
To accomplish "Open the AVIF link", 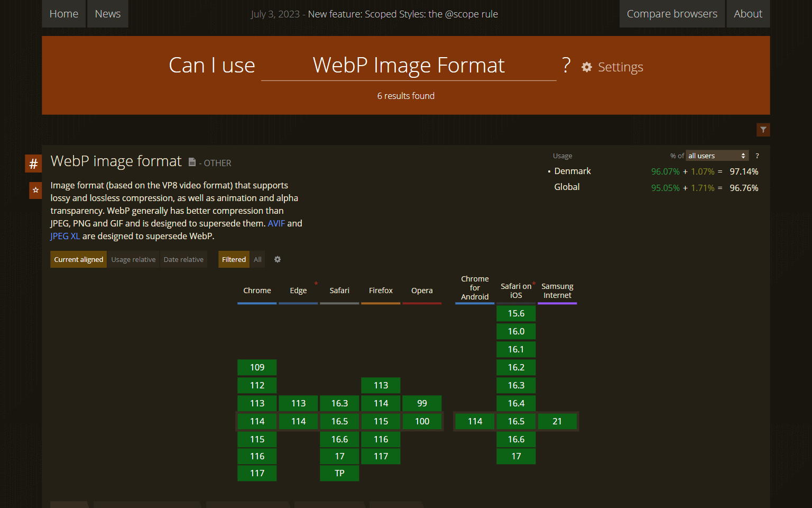I will tap(276, 223).
